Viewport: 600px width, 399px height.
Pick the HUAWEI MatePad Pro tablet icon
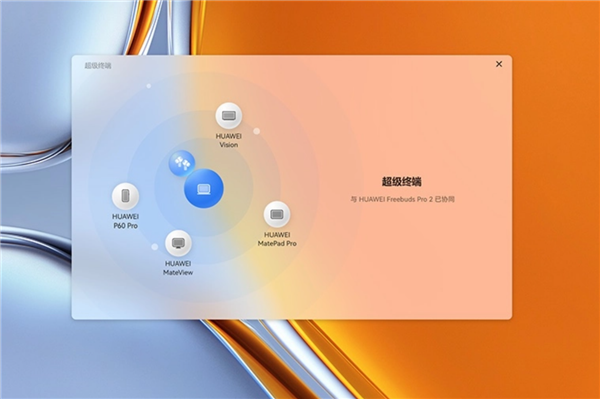click(277, 214)
